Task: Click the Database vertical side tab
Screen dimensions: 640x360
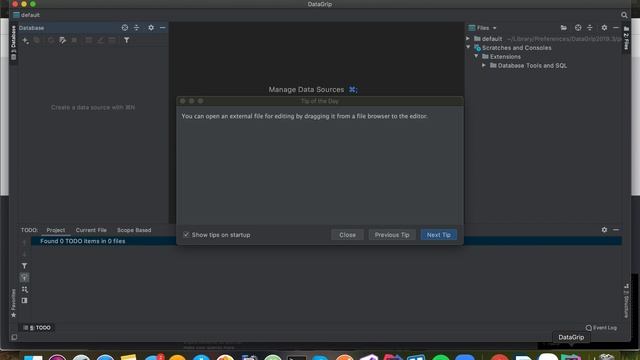Action: pos(13,42)
